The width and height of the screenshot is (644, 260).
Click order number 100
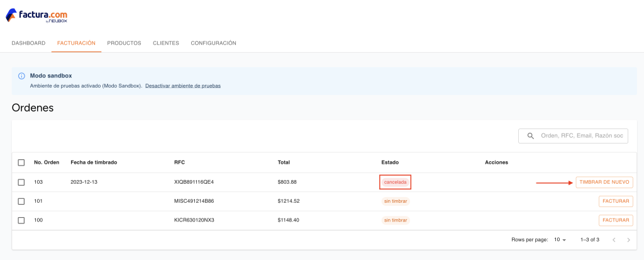click(x=38, y=220)
